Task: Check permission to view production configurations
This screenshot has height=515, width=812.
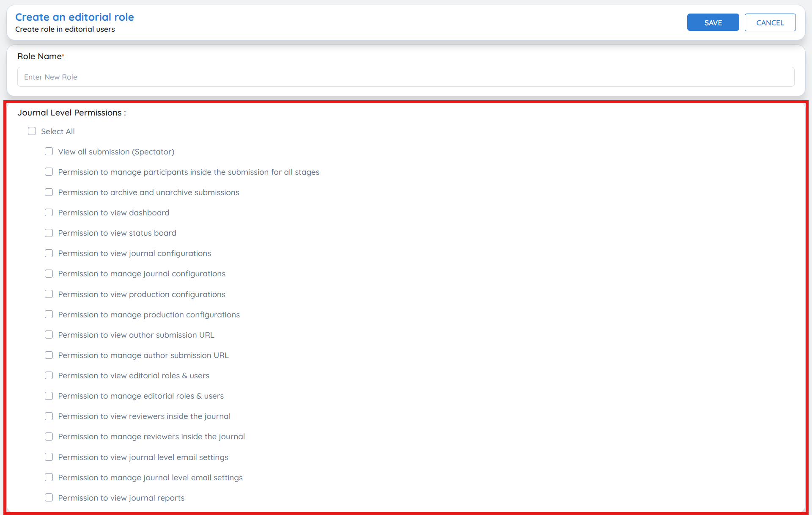Action: pyautogui.click(x=49, y=294)
